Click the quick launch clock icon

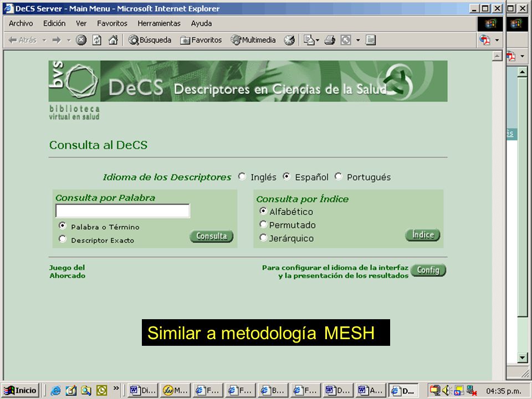101,391
